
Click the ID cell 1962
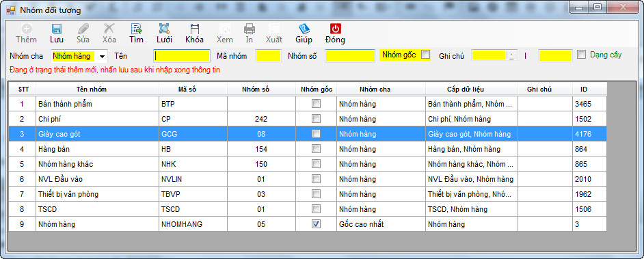[x=589, y=194]
